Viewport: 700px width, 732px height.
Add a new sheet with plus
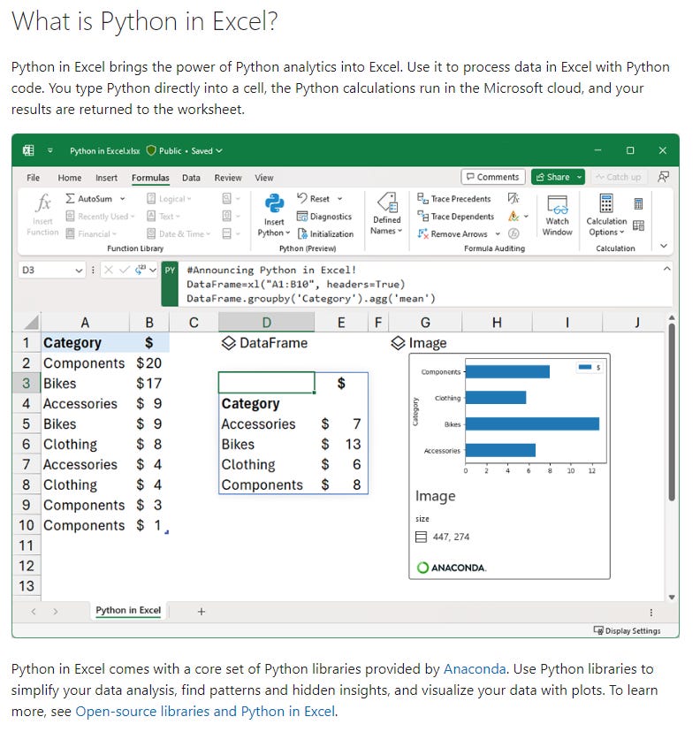click(202, 612)
